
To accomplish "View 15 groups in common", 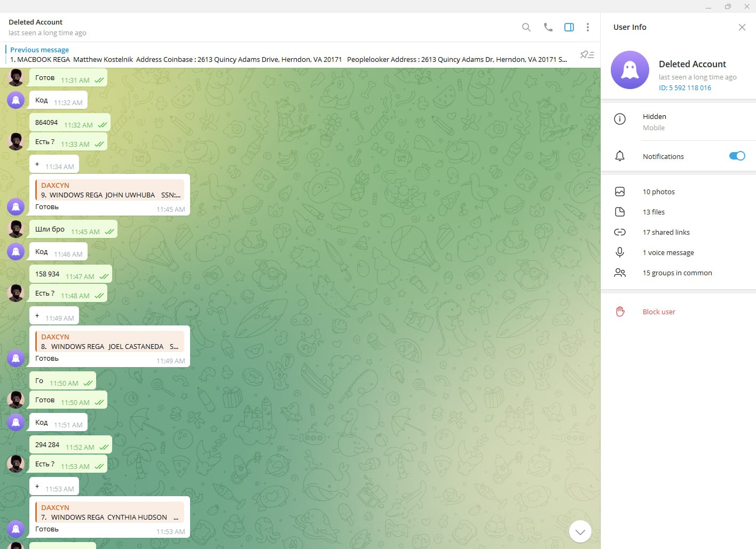I will tap(678, 273).
